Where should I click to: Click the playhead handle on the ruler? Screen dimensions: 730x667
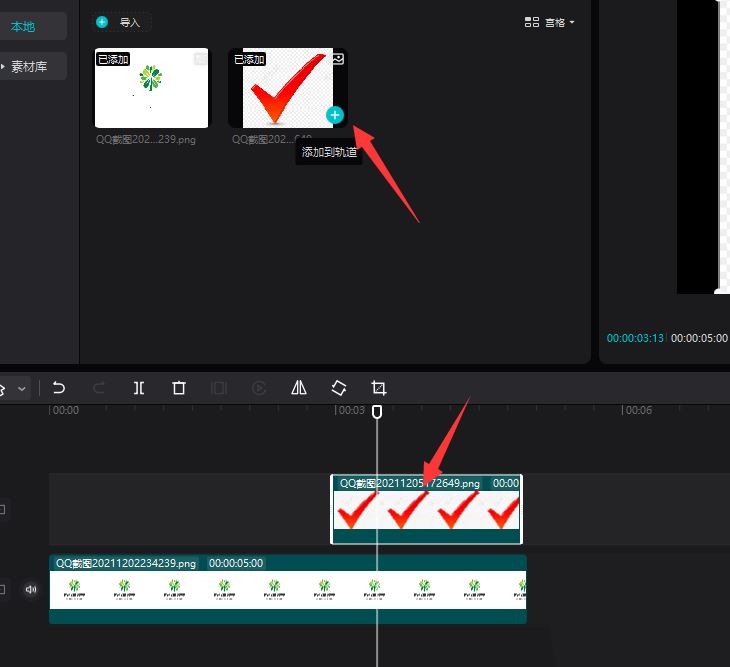[377, 411]
